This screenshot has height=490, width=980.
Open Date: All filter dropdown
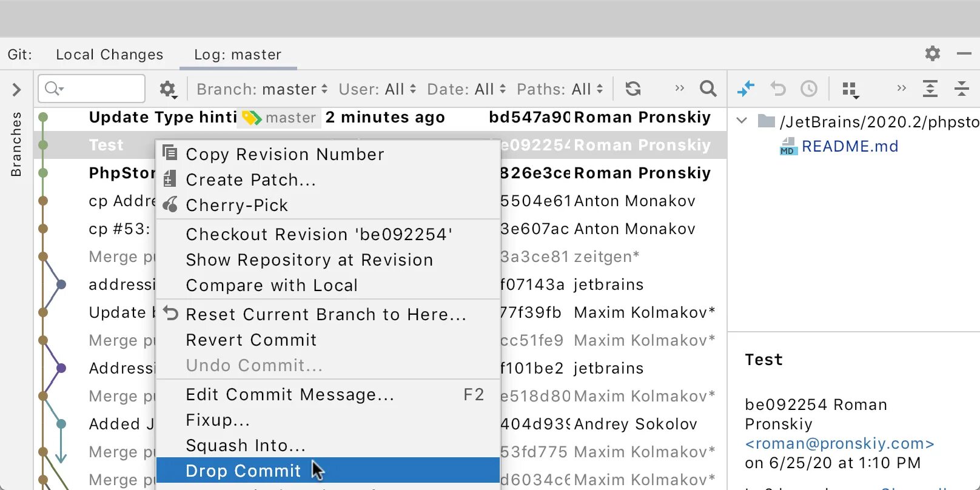click(466, 90)
